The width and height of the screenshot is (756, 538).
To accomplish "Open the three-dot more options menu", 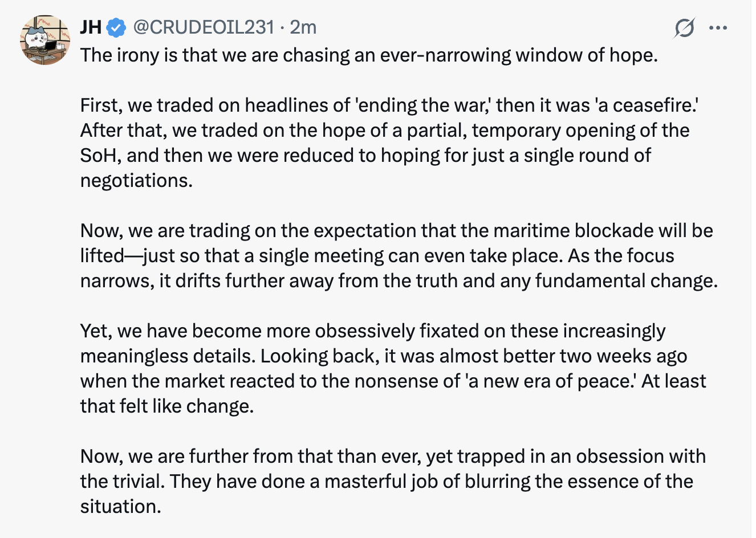I will (x=718, y=27).
